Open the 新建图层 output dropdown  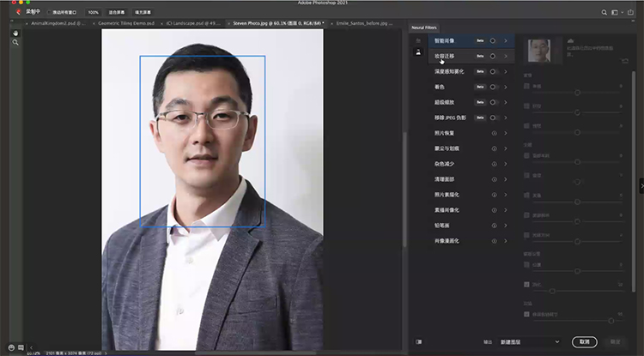pyautogui.click(x=530, y=341)
